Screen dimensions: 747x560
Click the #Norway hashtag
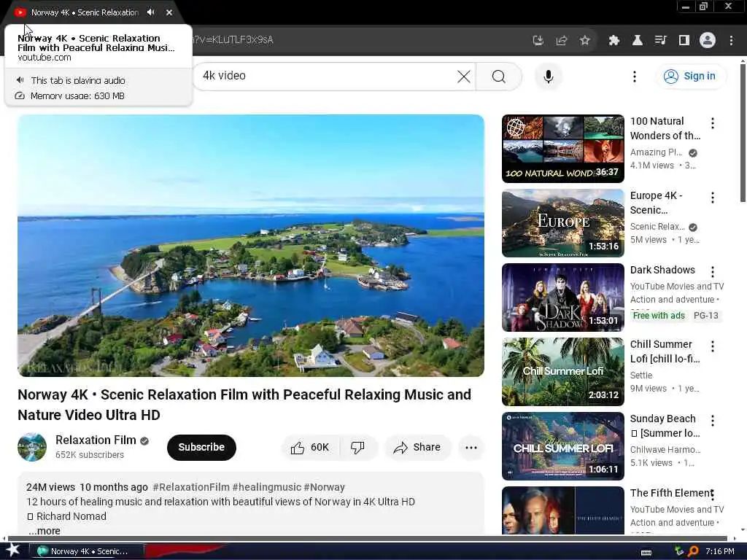click(x=324, y=487)
